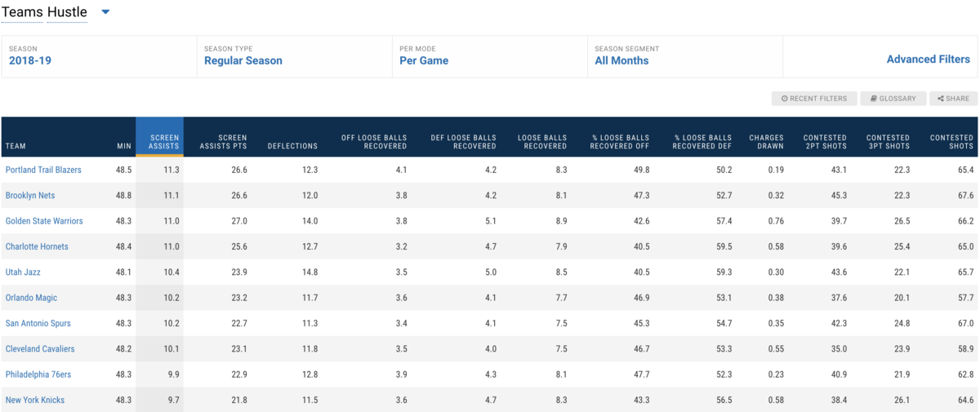Open the New York Knicks team link
Image resolution: width=980 pixels, height=412 pixels.
pyautogui.click(x=35, y=400)
